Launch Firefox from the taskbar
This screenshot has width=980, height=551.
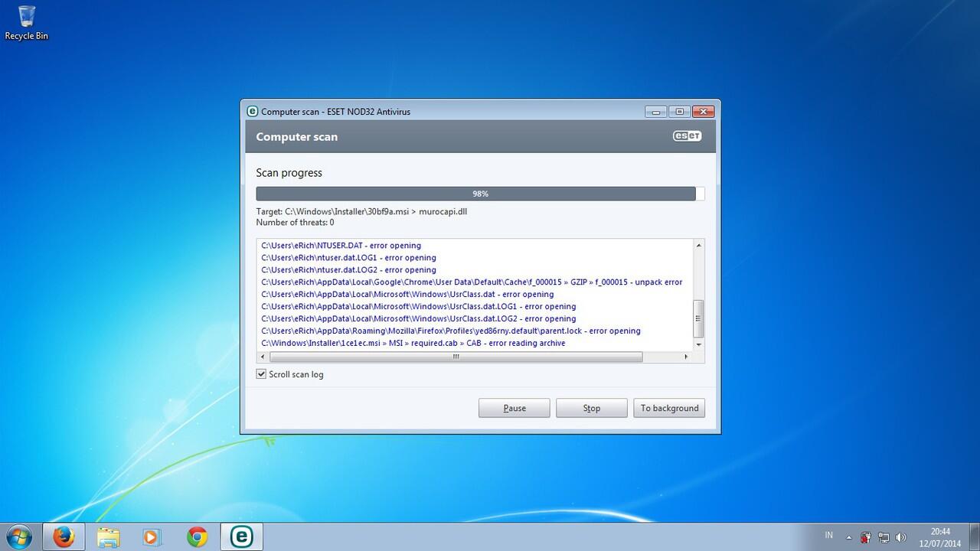(64, 536)
